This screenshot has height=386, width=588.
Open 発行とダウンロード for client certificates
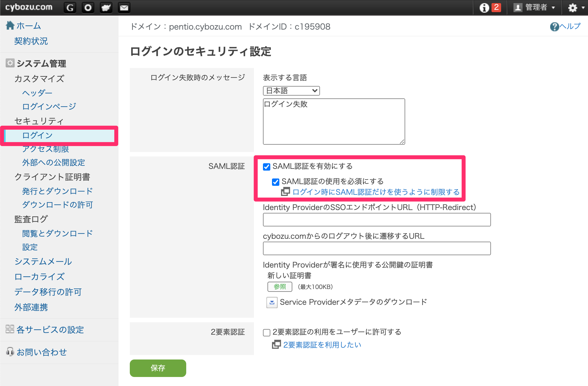pos(58,191)
